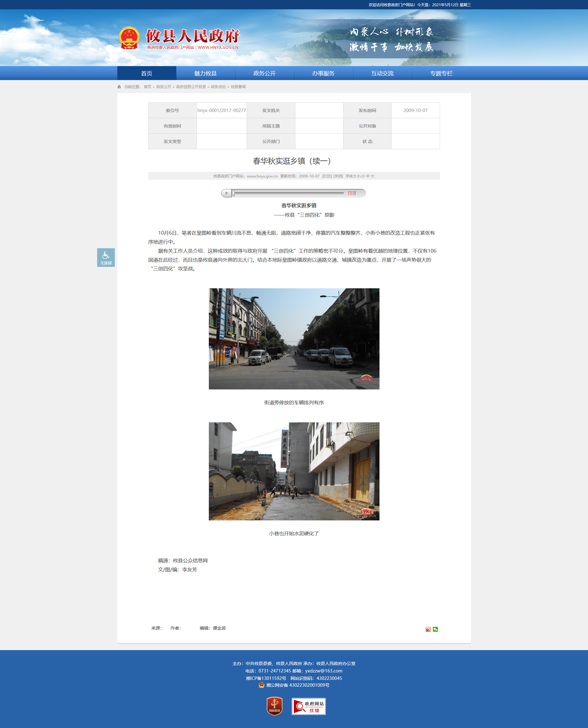Click the 湘ICP备13011592号 footer link
This screenshot has width=588, height=728.
pos(266,678)
